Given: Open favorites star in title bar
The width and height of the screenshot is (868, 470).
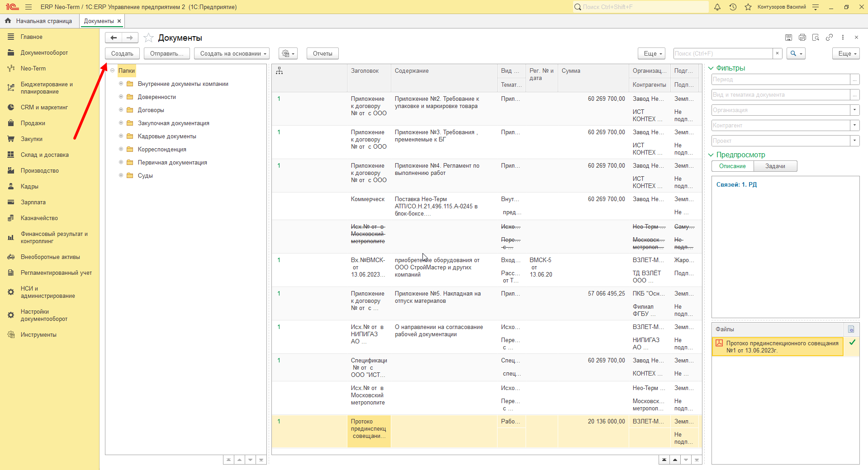Looking at the screenshot, I should coord(748,7).
